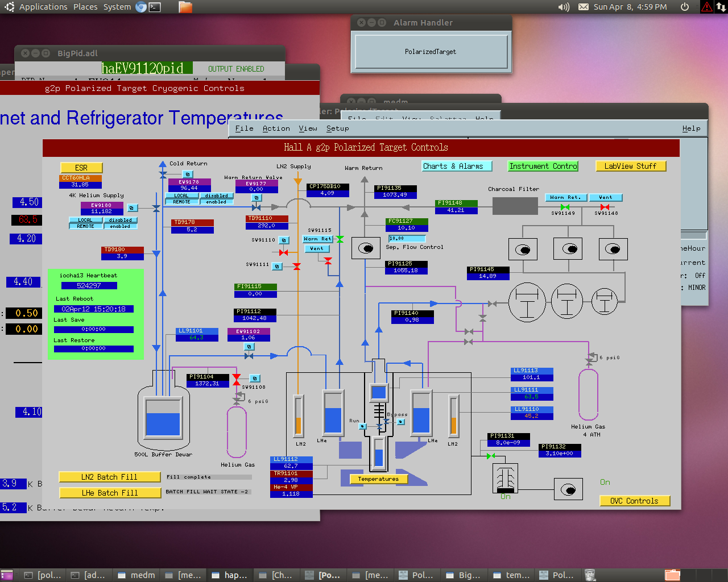This screenshot has width=728, height=582.
Task: Click the PI91135 value 1073.49
Action: click(x=395, y=195)
